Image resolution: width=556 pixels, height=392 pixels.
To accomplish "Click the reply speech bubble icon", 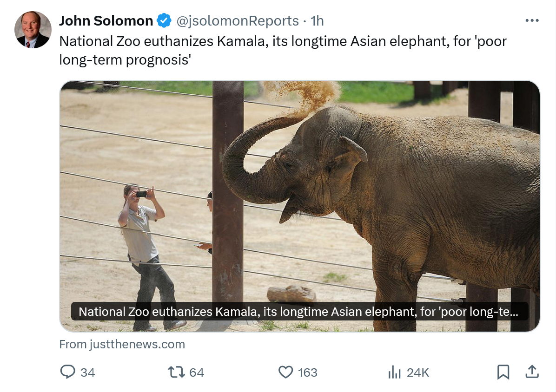I will click(x=68, y=372).
